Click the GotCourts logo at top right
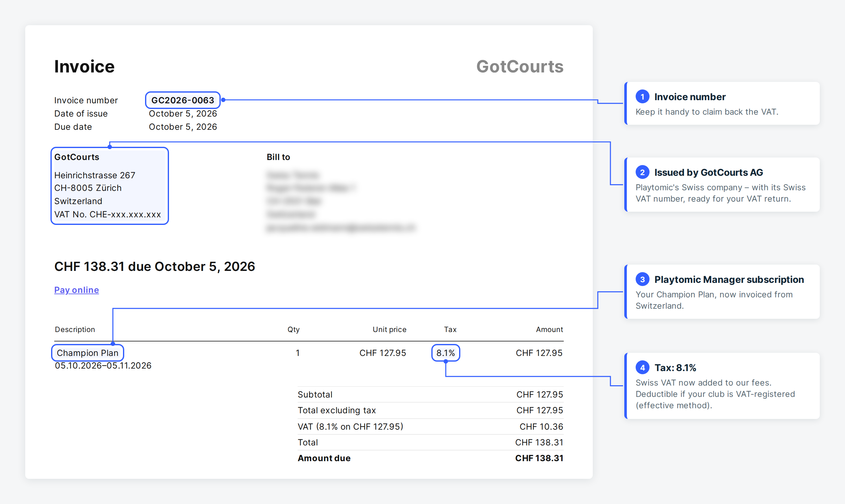Image resolution: width=845 pixels, height=504 pixels. tap(520, 66)
